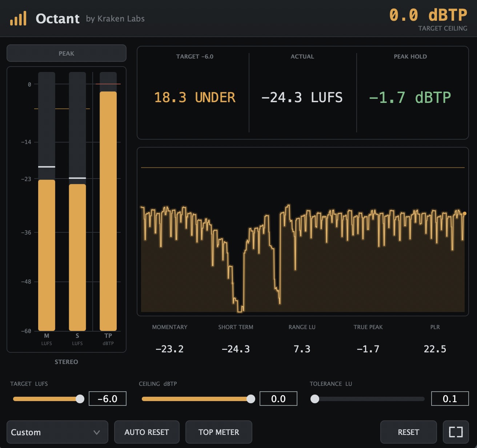
Task: Click the TARGET LUFS slider handle
Action: pyautogui.click(x=80, y=399)
